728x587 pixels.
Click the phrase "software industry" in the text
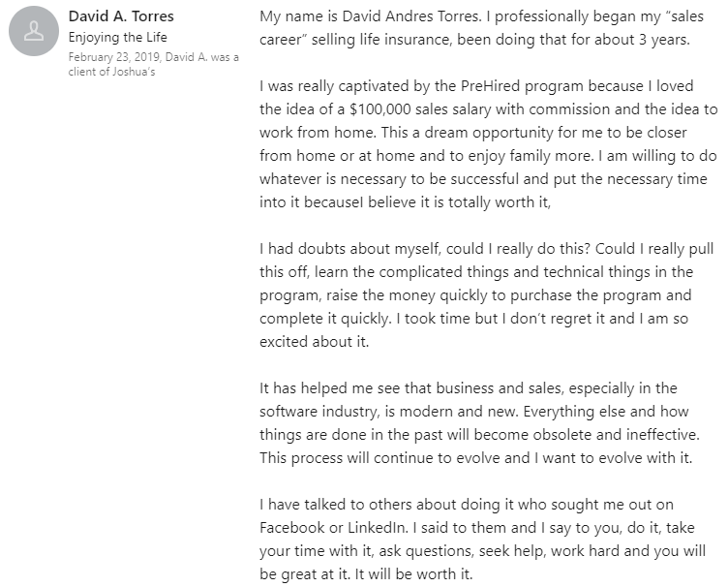click(317, 412)
